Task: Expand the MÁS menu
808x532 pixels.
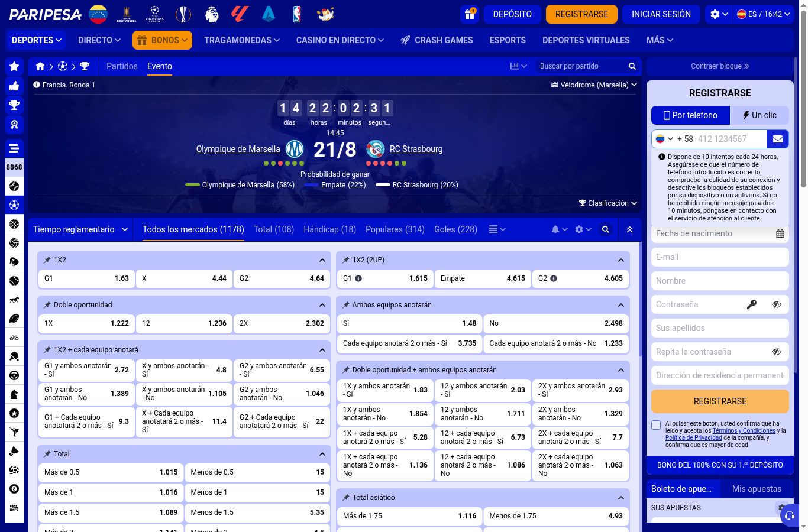Action: tap(660, 40)
